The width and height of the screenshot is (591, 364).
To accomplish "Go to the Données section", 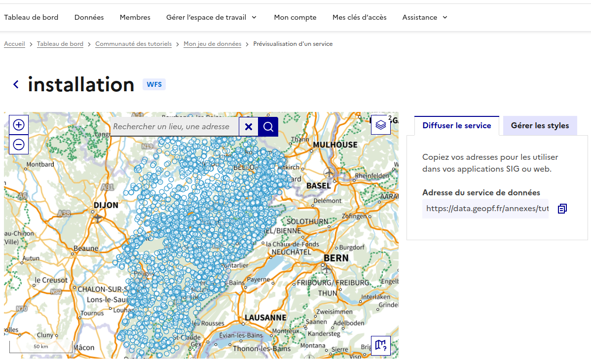I will (x=89, y=17).
